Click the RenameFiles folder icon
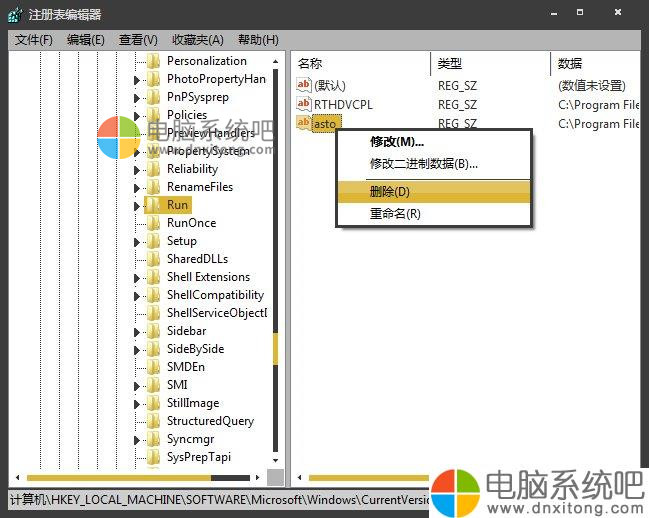Image resolution: width=649 pixels, height=518 pixels. (x=154, y=187)
